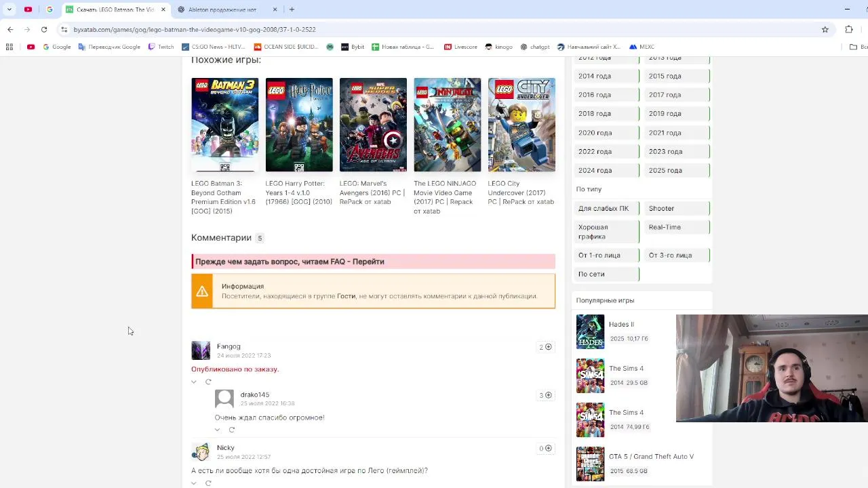Image resolution: width=868 pixels, height=488 pixels.
Task: Select Хорошая графика category
Action: tap(607, 232)
